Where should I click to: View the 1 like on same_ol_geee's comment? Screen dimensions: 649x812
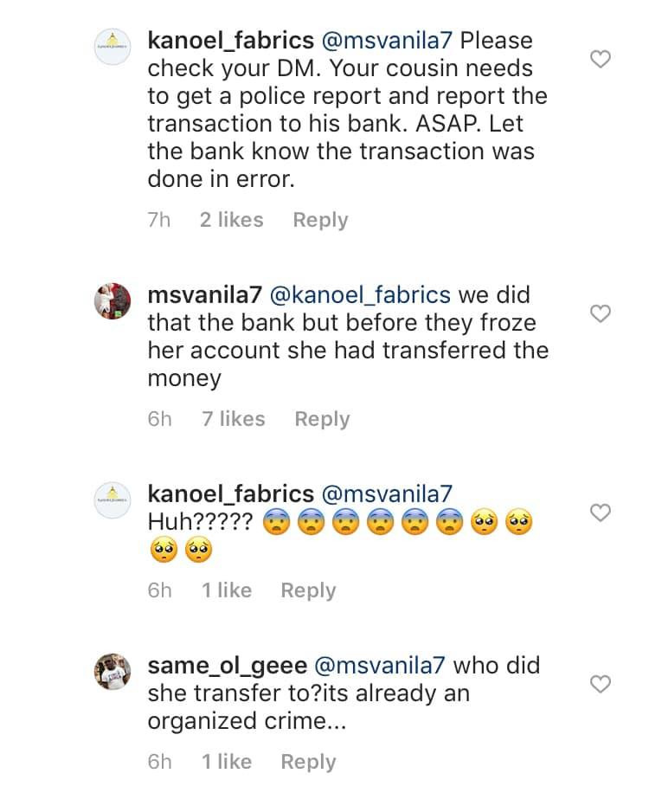[226, 762]
